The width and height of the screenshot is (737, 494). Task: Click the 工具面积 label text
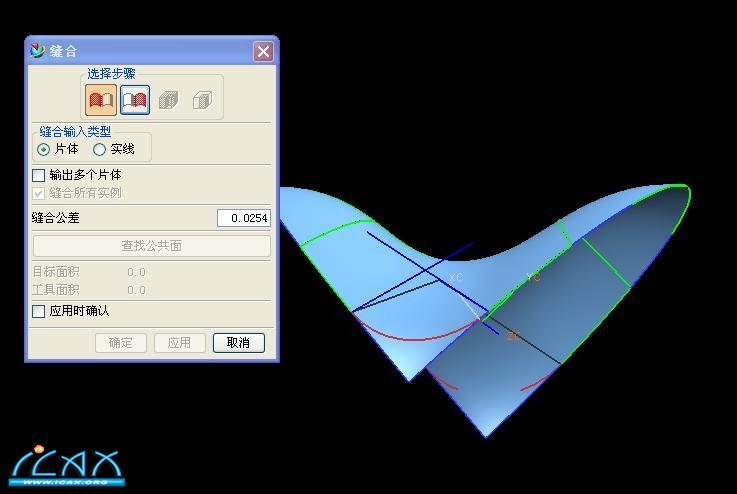click(x=56, y=290)
